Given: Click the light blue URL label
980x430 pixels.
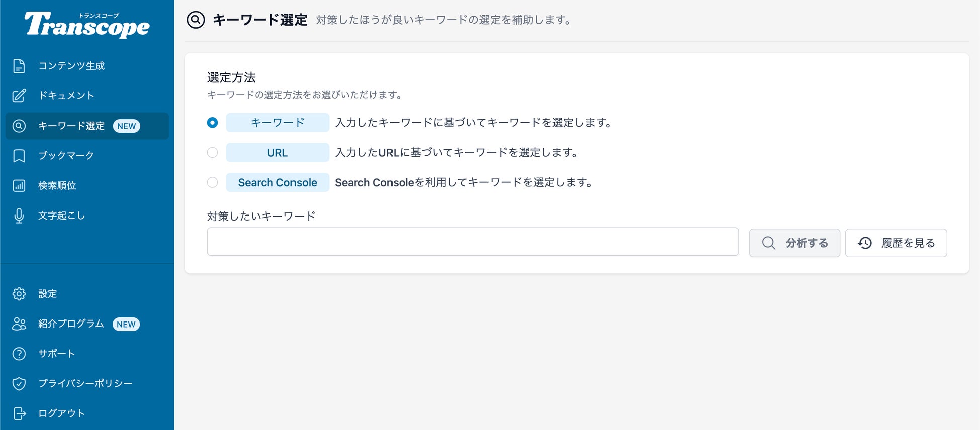Looking at the screenshot, I should coord(277,153).
